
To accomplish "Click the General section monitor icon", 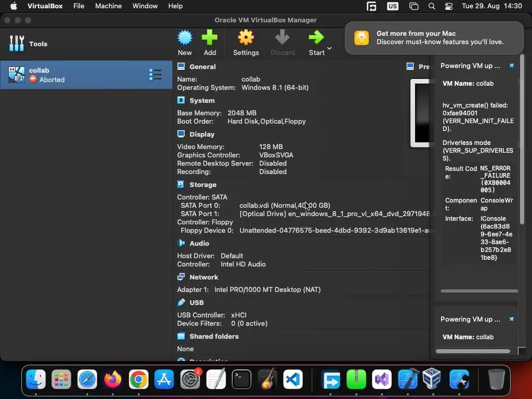I will (x=181, y=66).
